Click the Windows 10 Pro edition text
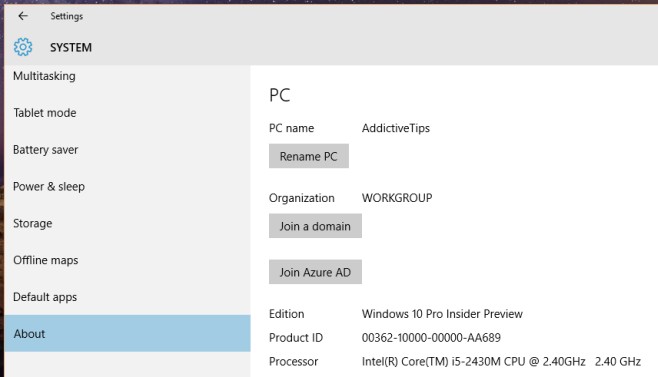The image size is (658, 377). [x=442, y=314]
